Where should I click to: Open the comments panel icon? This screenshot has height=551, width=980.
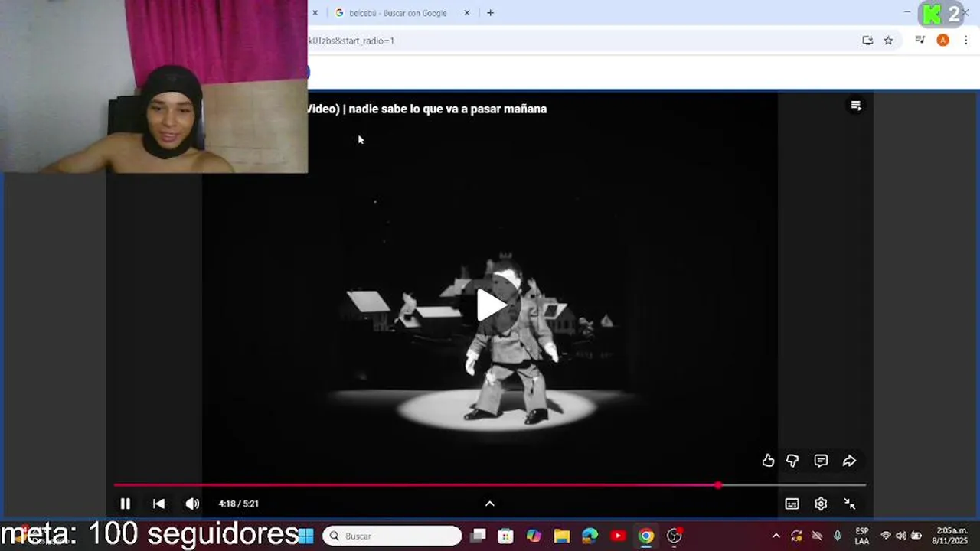pos(821,461)
